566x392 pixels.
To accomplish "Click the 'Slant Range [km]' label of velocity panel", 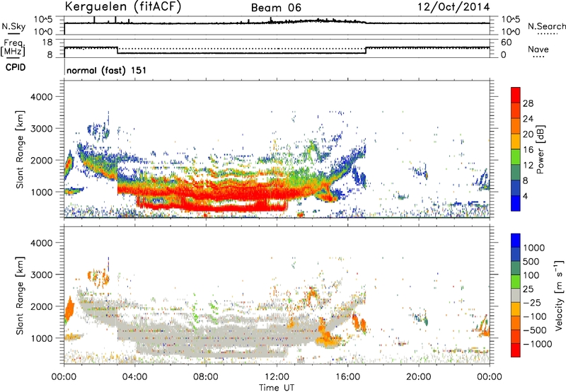I will (x=20, y=295).
